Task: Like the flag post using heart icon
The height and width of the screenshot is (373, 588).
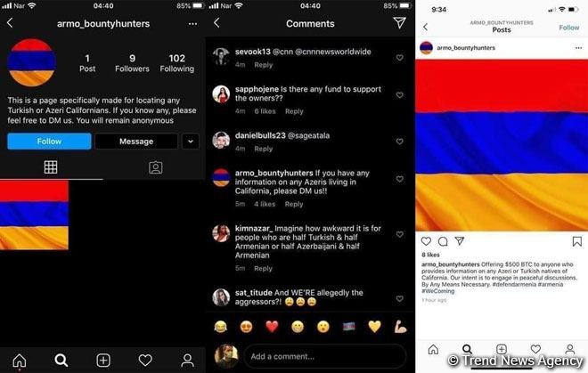Action: click(x=426, y=241)
